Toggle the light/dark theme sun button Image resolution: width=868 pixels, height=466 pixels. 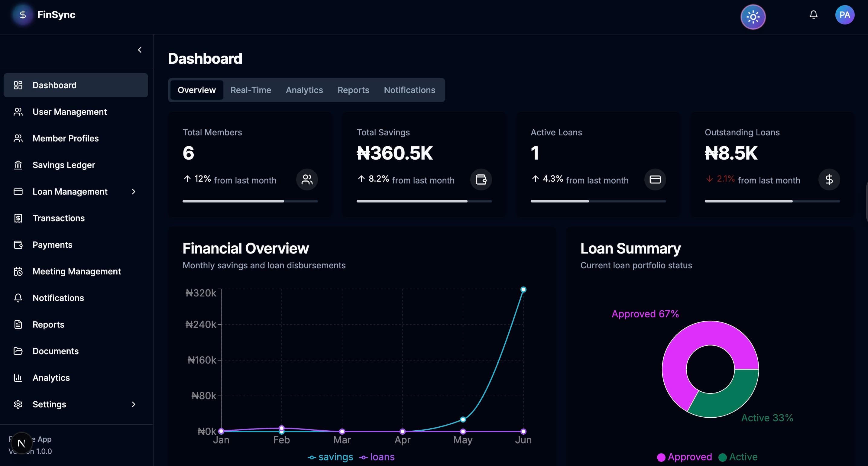coord(753,17)
